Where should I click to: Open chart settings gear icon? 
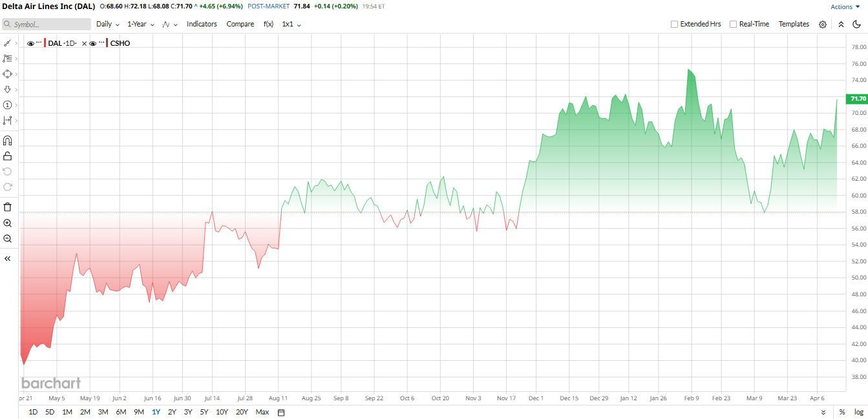[823, 25]
